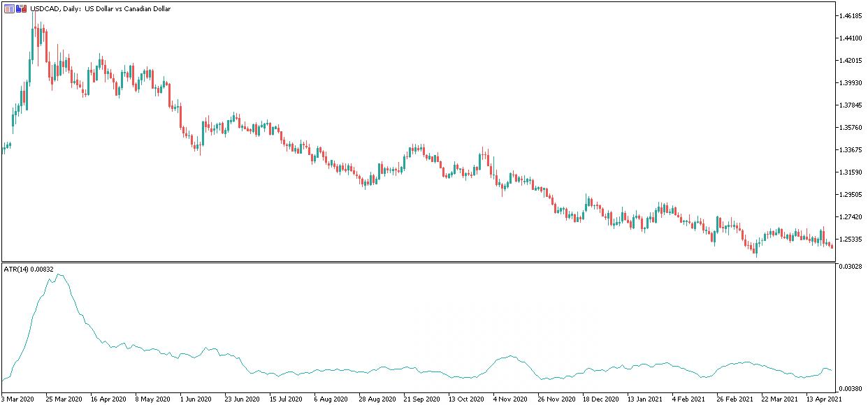Select the 3 Mar 2020 date label
Viewport: 868px width, 405px height.
tap(18, 399)
